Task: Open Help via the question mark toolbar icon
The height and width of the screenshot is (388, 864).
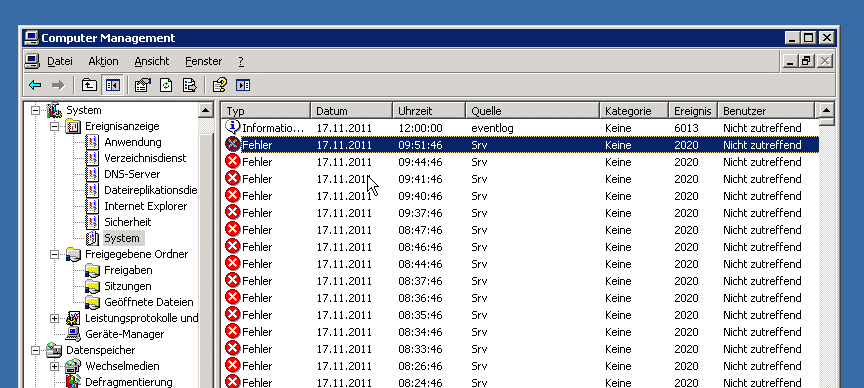Action: tap(220, 85)
